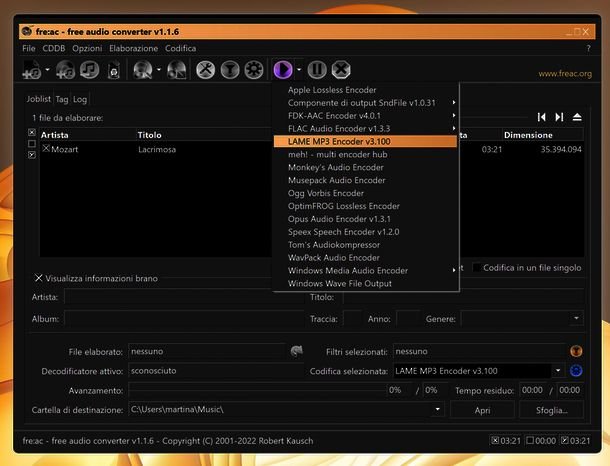
Task: Click the fre:ac logo in title bar
Action: coord(26,31)
